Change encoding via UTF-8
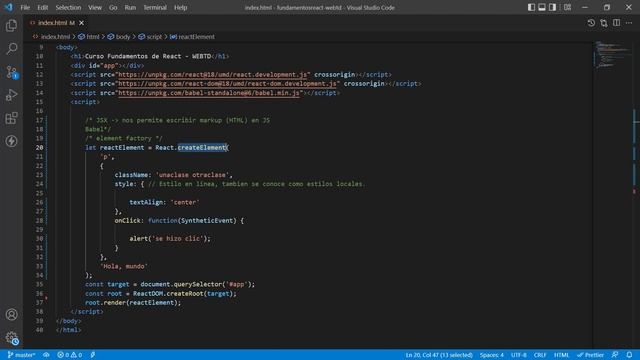The height and width of the screenshot is (360, 640). pos(519,355)
